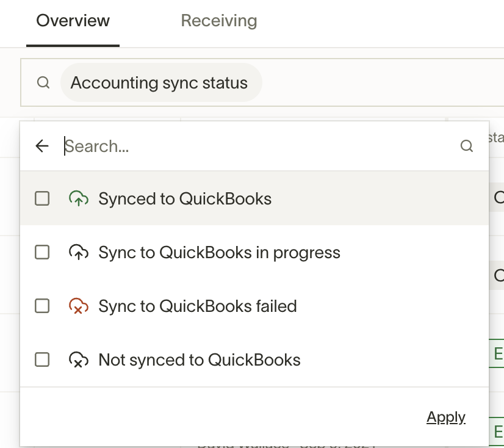Tick Sync to QuickBooks in progress checkbox
Screen dimensions: 504x448
click(x=42, y=252)
